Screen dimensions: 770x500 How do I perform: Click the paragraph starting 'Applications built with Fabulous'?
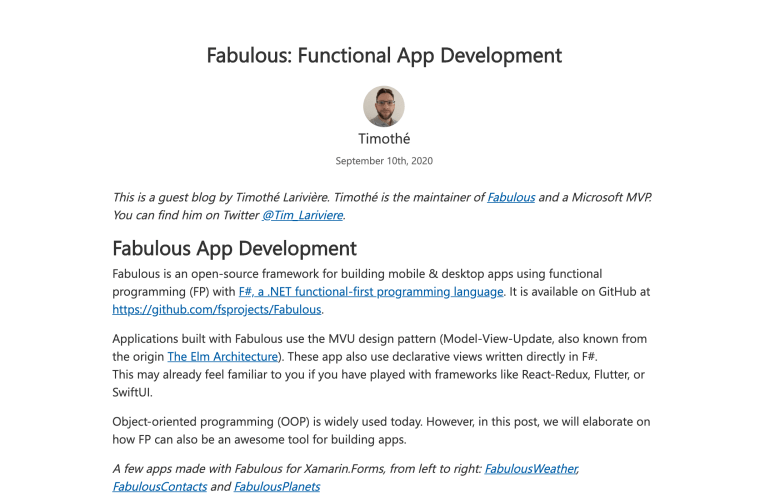coord(380,340)
